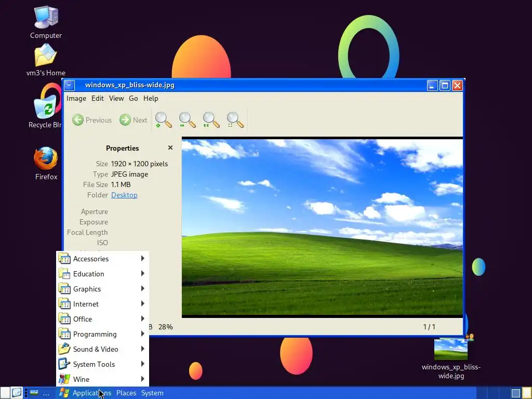
Task: Click the Zoom In magnifier icon
Action: [x=163, y=120]
